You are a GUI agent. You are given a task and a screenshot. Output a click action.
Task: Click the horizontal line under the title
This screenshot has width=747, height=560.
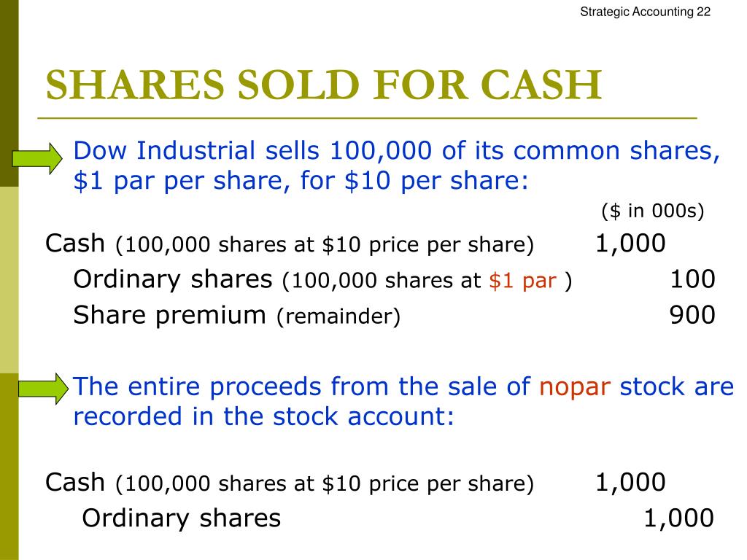click(x=368, y=117)
